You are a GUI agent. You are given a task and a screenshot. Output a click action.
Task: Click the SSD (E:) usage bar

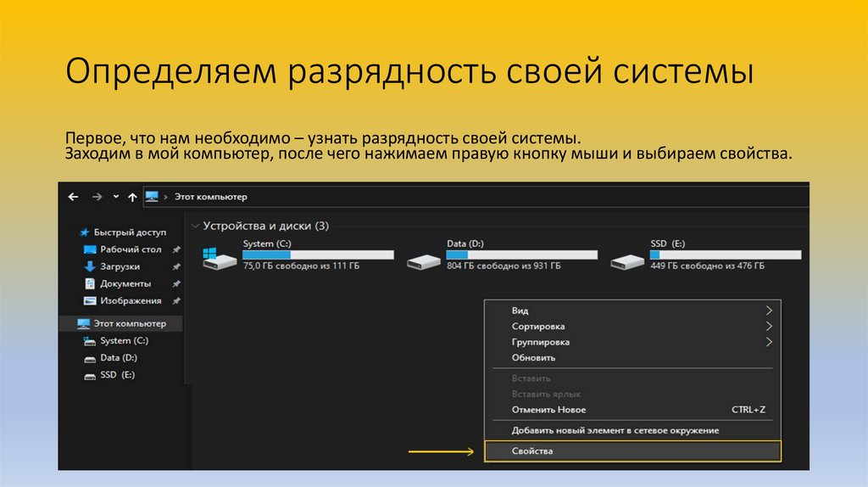coord(726,255)
